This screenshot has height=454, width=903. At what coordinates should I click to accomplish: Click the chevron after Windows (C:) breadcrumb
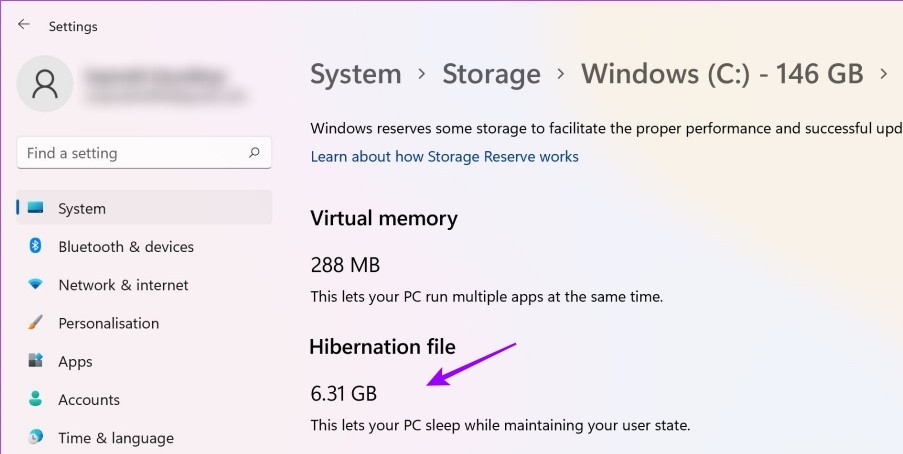tap(884, 74)
